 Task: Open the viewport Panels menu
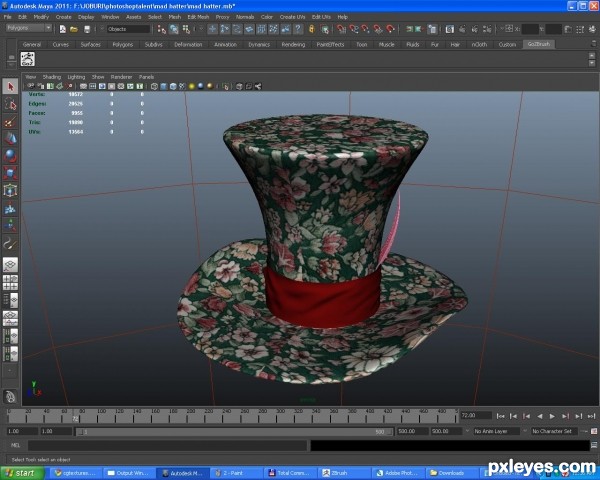pyautogui.click(x=146, y=77)
